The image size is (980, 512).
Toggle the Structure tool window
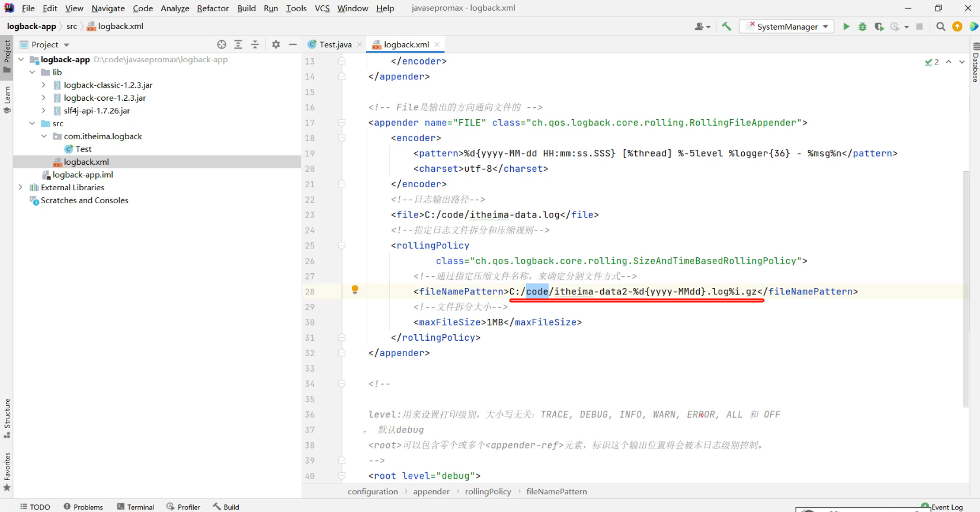[7, 418]
